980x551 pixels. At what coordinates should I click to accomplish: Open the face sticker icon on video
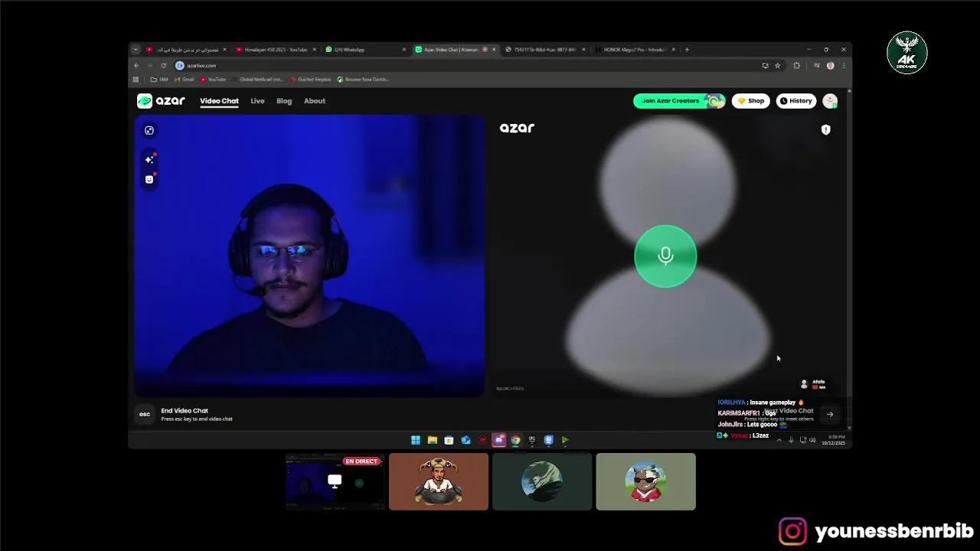[149, 179]
